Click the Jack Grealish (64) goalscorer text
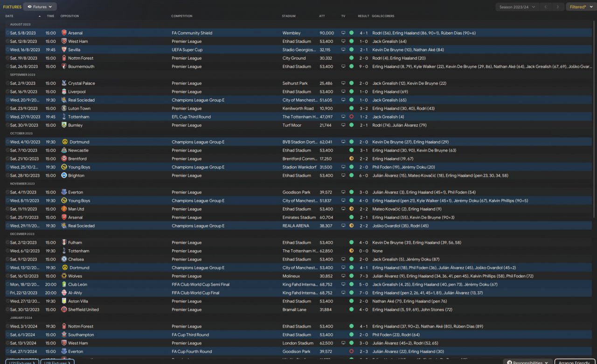 coord(389,41)
